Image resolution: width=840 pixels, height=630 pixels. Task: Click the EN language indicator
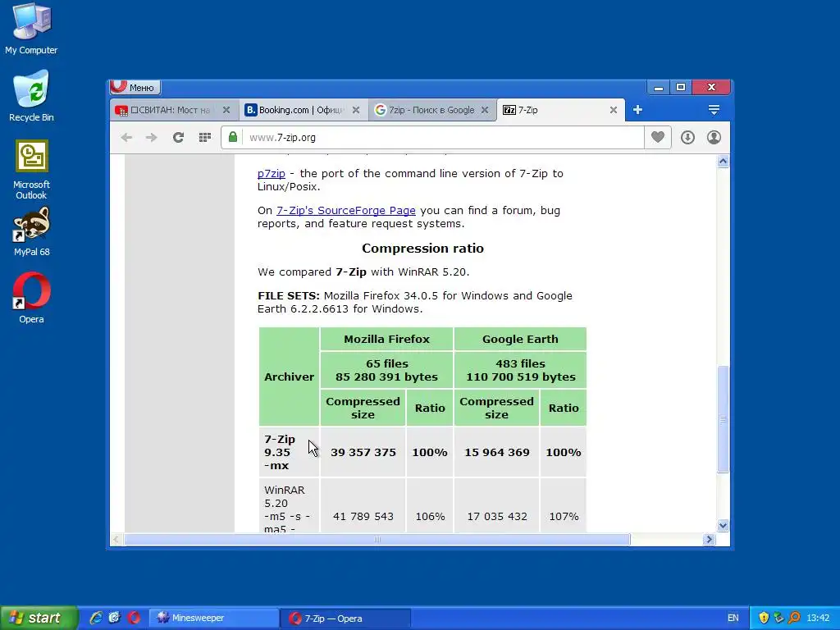click(x=733, y=619)
